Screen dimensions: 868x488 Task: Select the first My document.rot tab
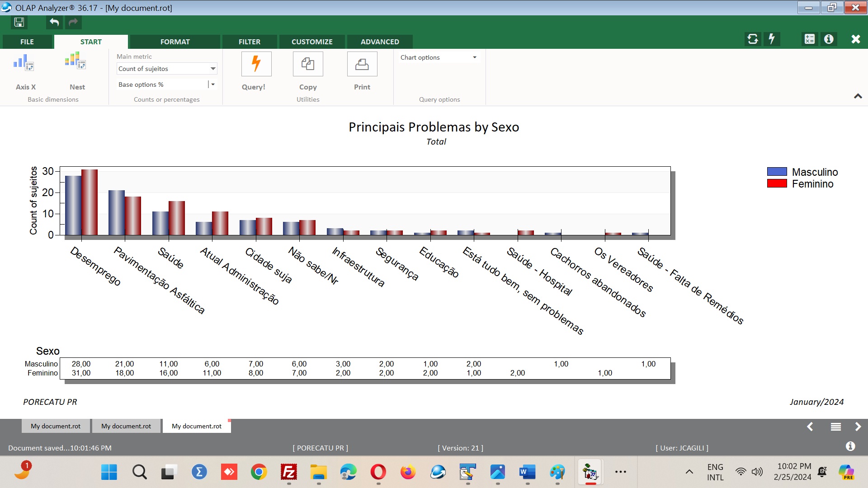[x=56, y=426]
